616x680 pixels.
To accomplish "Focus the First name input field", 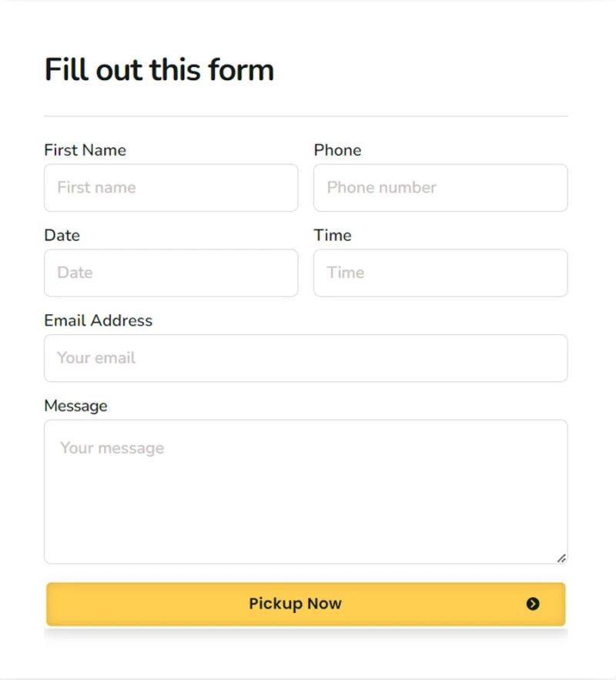I will tap(171, 188).
